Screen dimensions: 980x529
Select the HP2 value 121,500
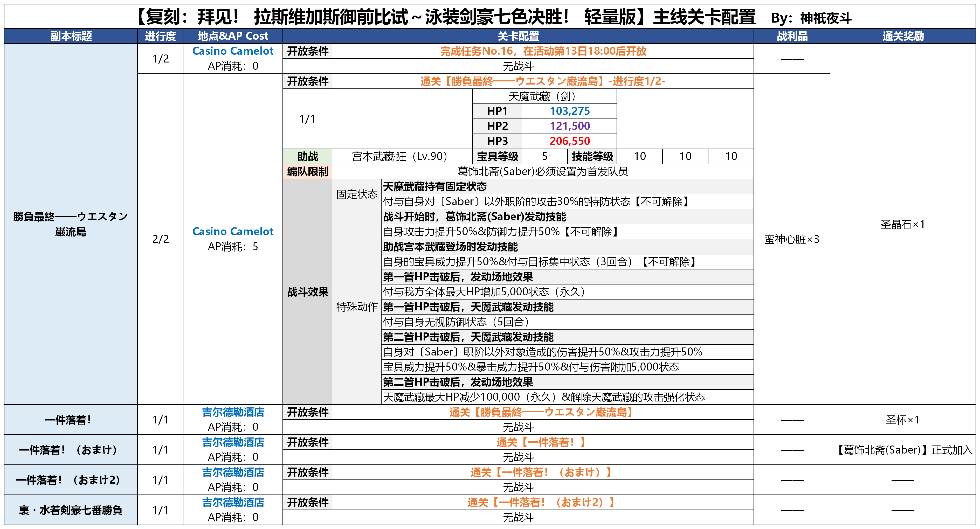click(x=570, y=126)
